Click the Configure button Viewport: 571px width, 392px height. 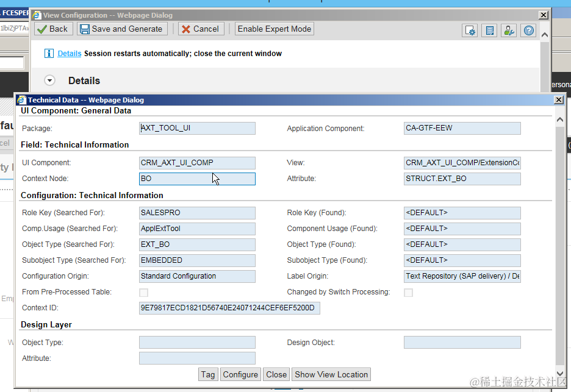click(240, 374)
